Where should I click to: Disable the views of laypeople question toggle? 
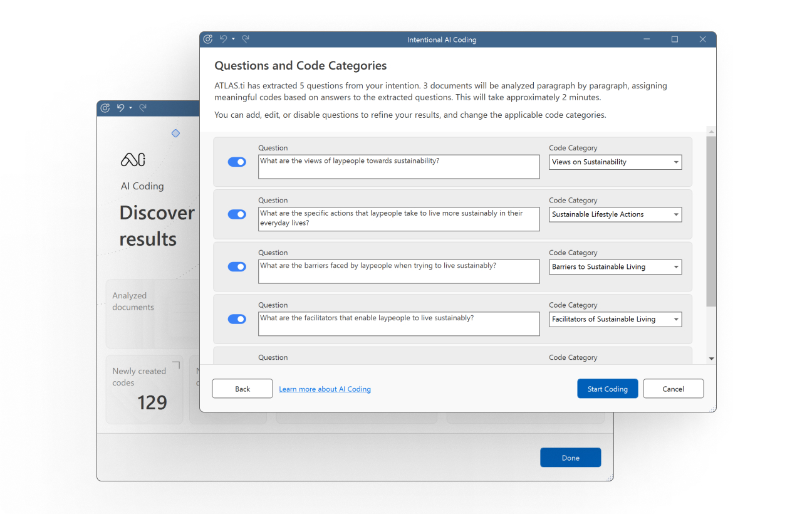tap(237, 162)
